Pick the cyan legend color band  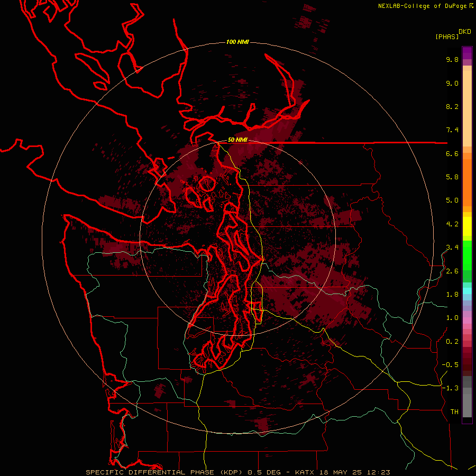[467, 290]
